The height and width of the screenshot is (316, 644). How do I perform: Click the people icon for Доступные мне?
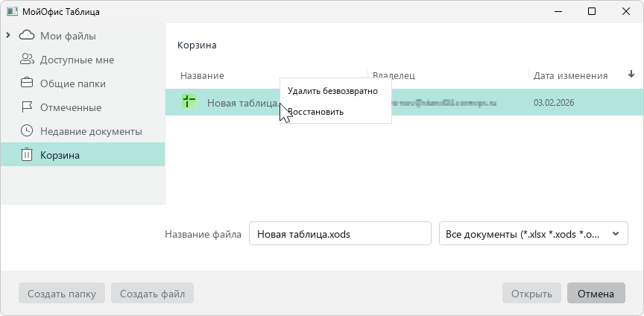(27, 60)
